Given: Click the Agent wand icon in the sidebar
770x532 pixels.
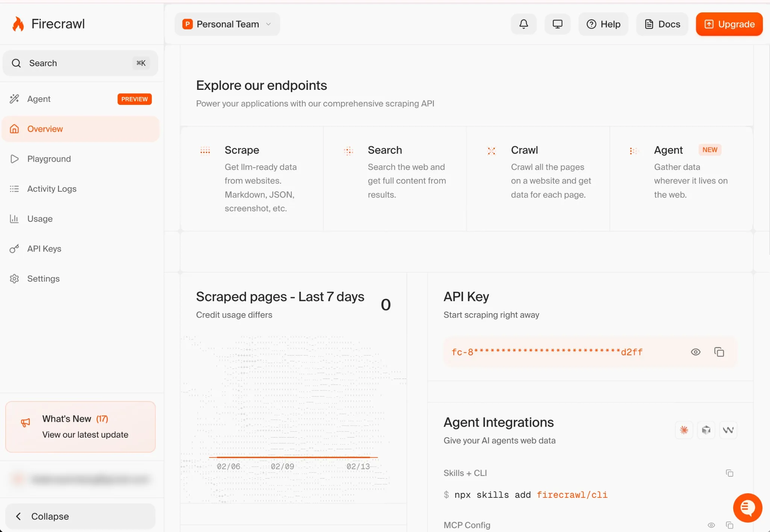Looking at the screenshot, I should 14,99.
